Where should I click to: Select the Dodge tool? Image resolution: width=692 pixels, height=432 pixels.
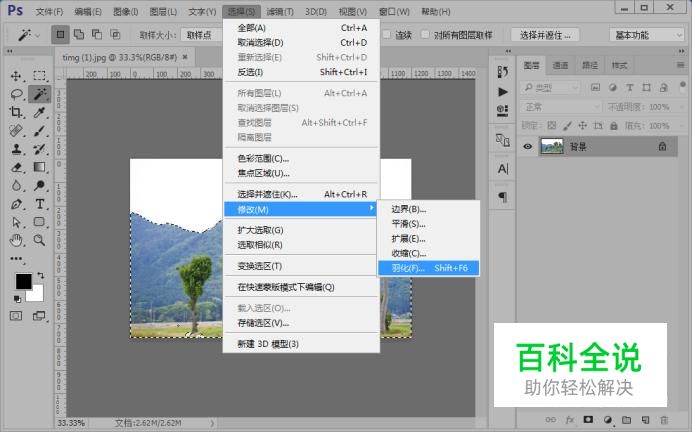point(39,185)
